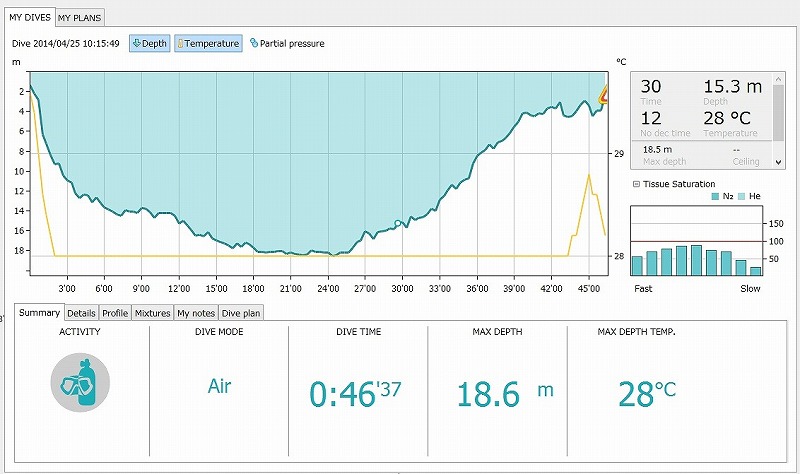800x474 pixels.
Task: Click the He legend color swatch
Action: point(741,197)
